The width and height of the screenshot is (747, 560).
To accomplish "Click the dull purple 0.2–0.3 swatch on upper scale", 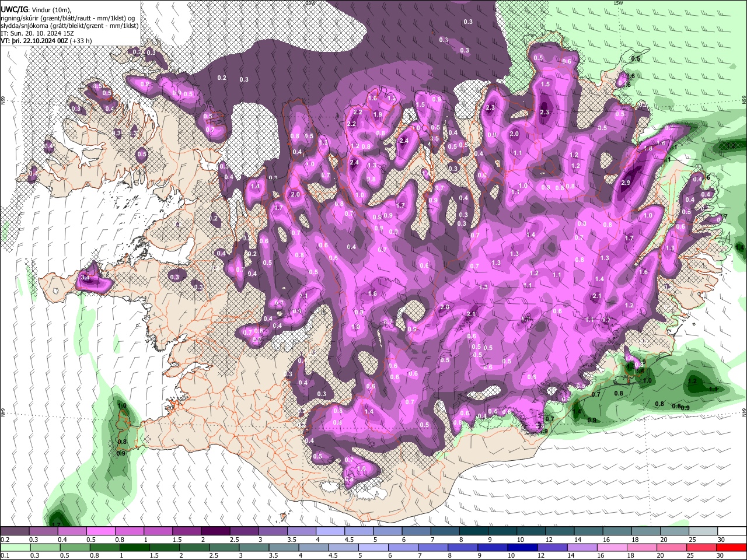I will tap(15, 531).
